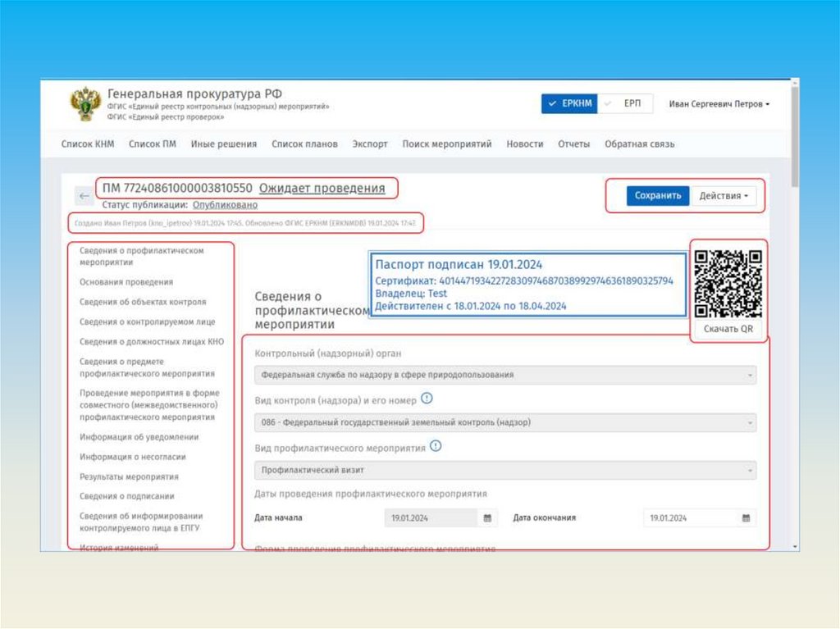Open calendar icon for Дата окончания
This screenshot has width=840, height=629.
(x=746, y=518)
